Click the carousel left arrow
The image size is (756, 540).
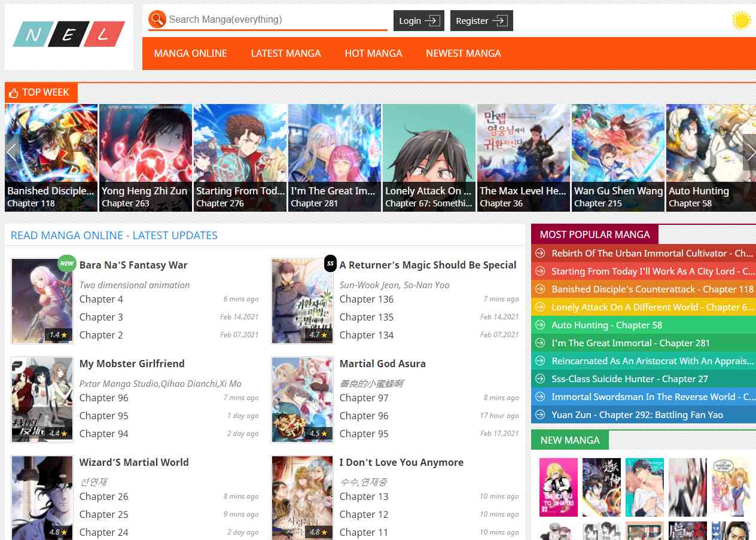pos(11,152)
